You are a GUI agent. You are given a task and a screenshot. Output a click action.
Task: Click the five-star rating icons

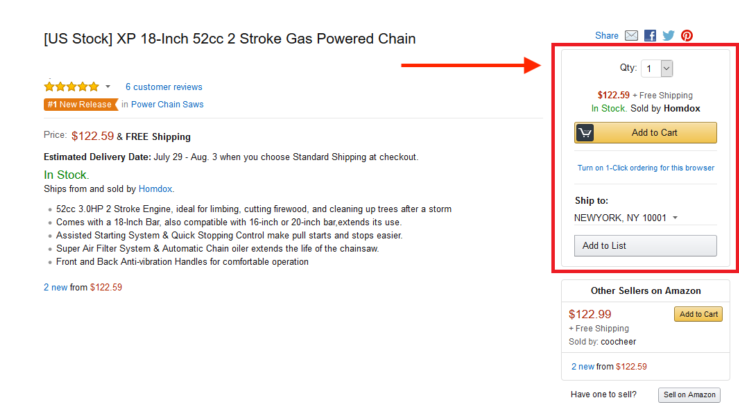(72, 87)
